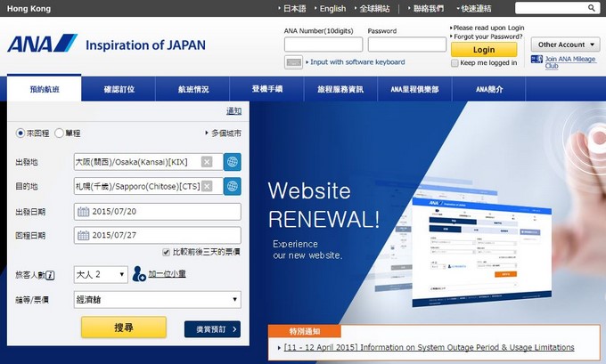Open the 旅程服務資訊 tab
Image resolution: width=606 pixels, height=364 pixels.
coord(340,89)
